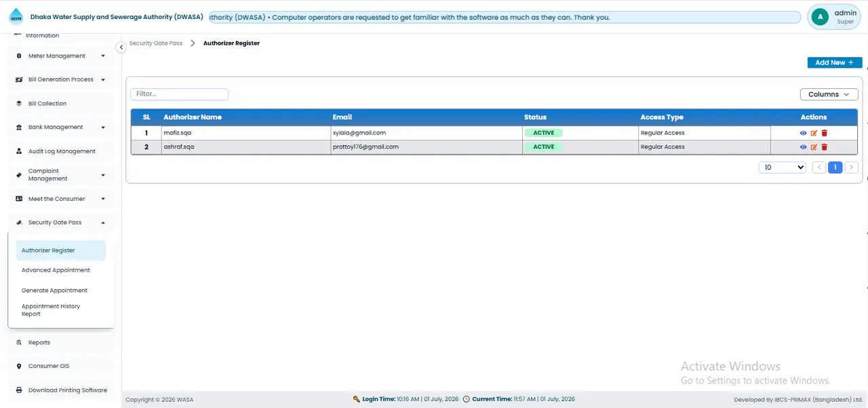
Task: Go to previous page in pagination
Action: click(x=818, y=167)
